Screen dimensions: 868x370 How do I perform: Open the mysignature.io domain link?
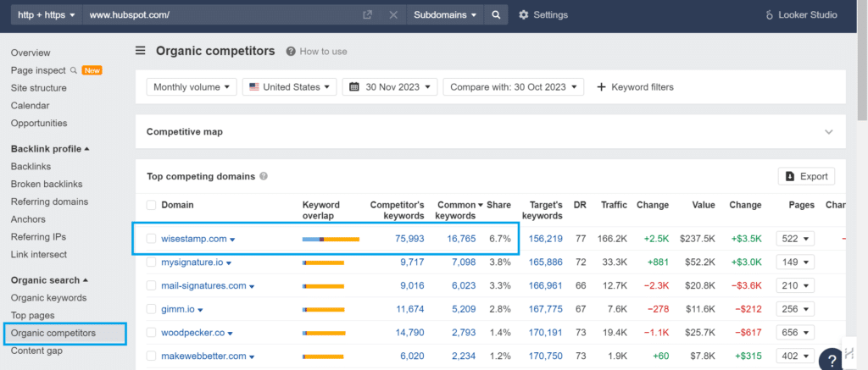(192, 262)
